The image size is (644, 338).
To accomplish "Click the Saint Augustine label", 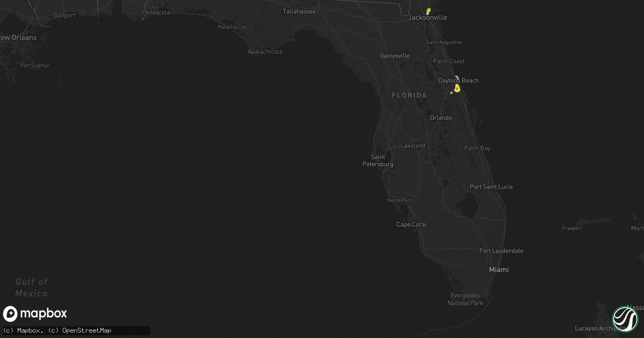I will [444, 42].
